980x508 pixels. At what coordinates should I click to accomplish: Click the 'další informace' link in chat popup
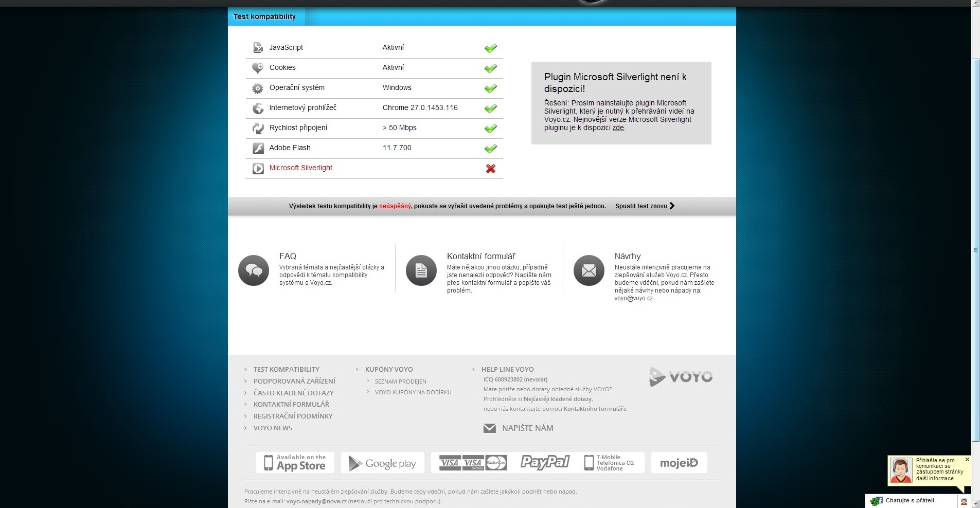[x=935, y=478]
